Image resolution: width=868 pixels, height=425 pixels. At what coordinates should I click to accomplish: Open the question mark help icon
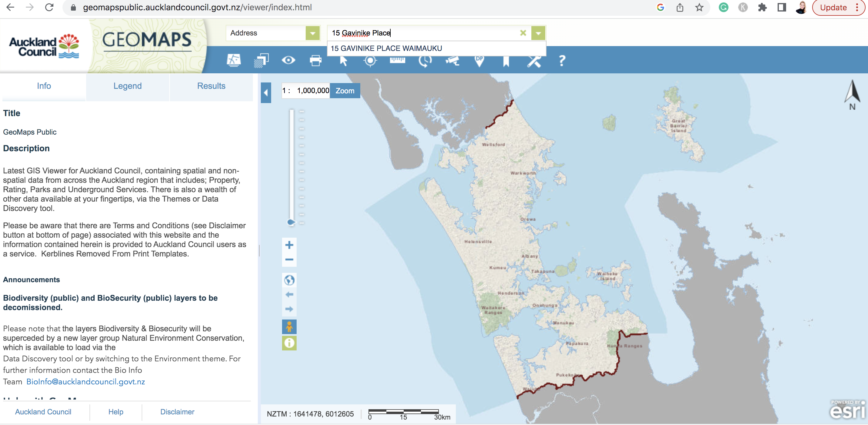(x=562, y=61)
